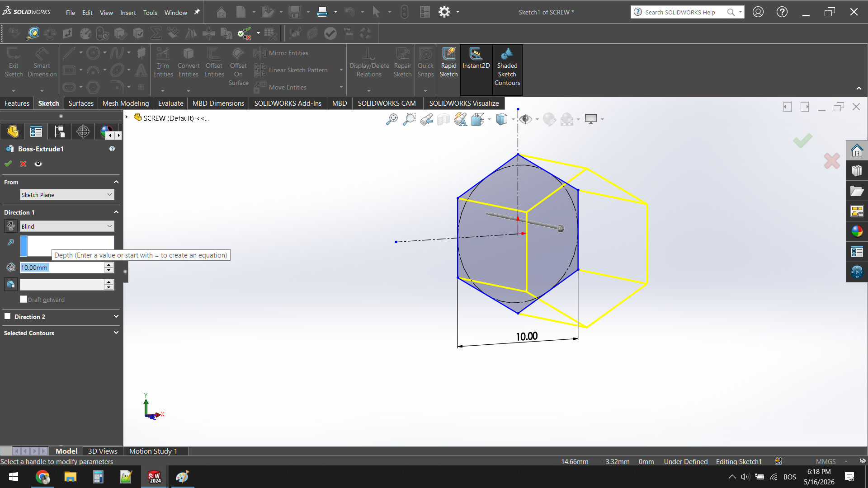Collapse the Direction 1 section
The width and height of the screenshot is (868, 488).
(116, 212)
